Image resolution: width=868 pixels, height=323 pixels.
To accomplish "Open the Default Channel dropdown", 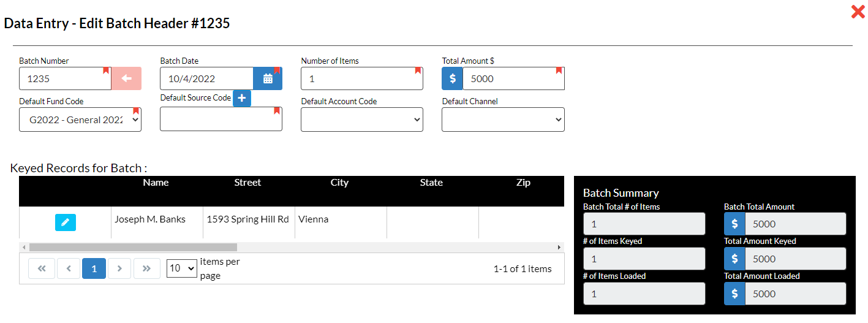I will click(503, 120).
